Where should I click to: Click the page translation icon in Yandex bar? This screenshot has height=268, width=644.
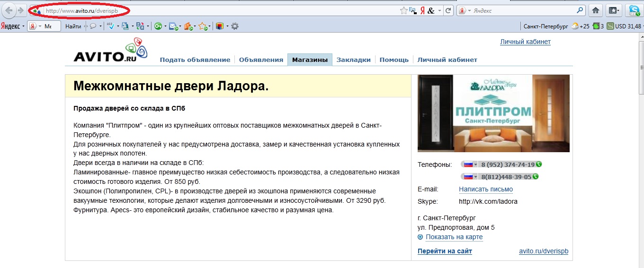[140, 26]
